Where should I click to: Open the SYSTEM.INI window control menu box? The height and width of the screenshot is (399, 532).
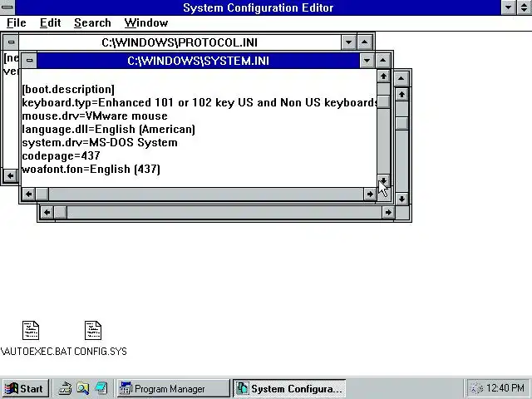(x=30, y=61)
